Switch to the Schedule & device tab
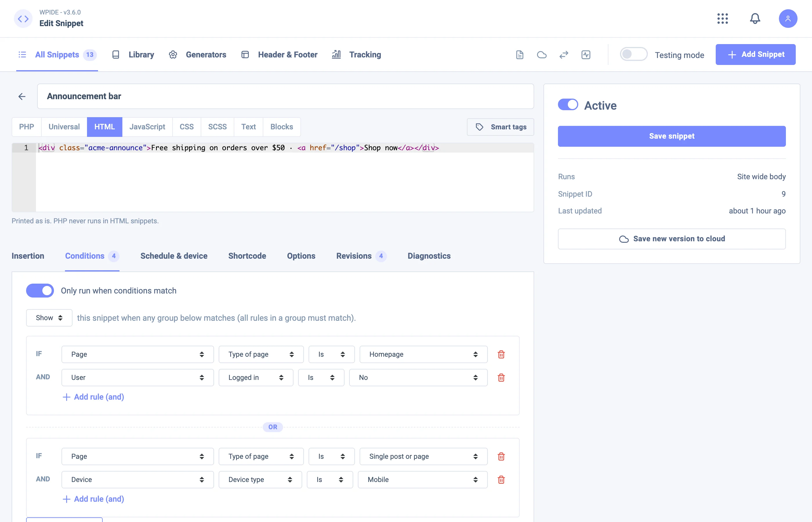812x522 pixels. pyautogui.click(x=174, y=256)
